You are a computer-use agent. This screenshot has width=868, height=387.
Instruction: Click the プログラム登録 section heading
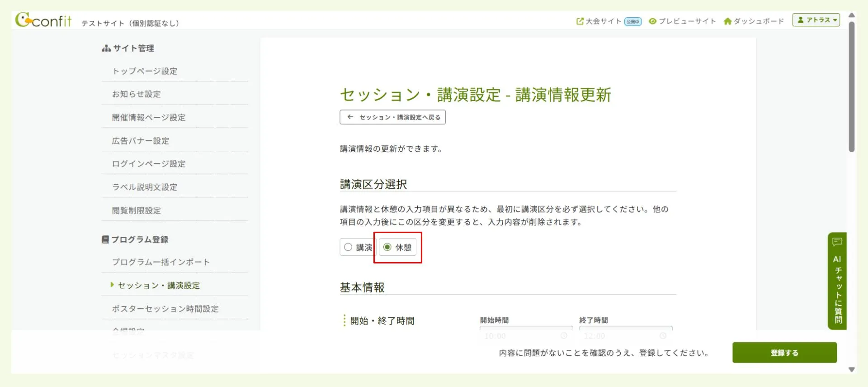click(x=135, y=239)
